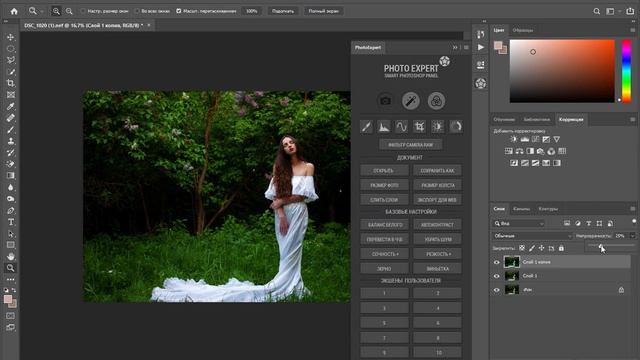Switch to the 'Образцы' swatches tab
Viewport: 640px width, 360px height.
[x=523, y=30]
